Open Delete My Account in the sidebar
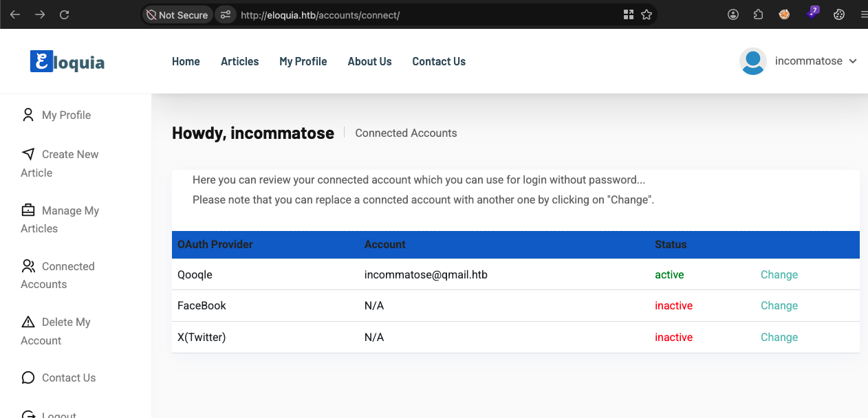This screenshot has height=418, width=868. point(56,331)
